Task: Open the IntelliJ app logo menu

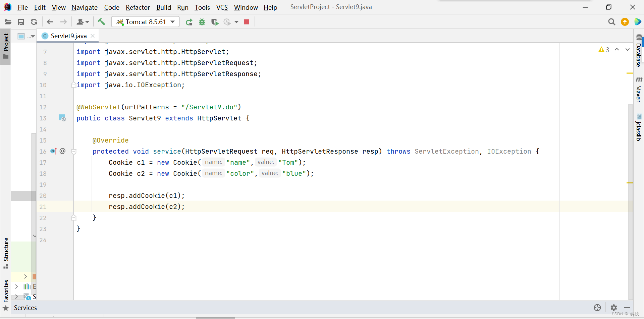Action: pos(7,7)
